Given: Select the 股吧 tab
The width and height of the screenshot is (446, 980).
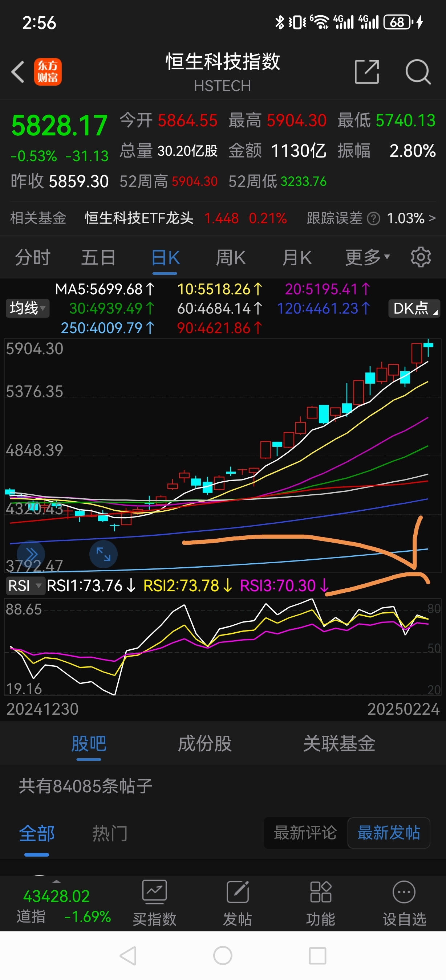Looking at the screenshot, I should tap(89, 743).
